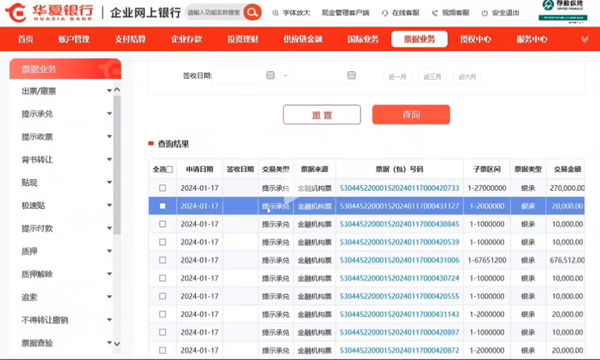Image resolution: width=600 pixels, height=360 pixels.
Task: Click the 在线客服 headset icon
Action: click(x=385, y=13)
